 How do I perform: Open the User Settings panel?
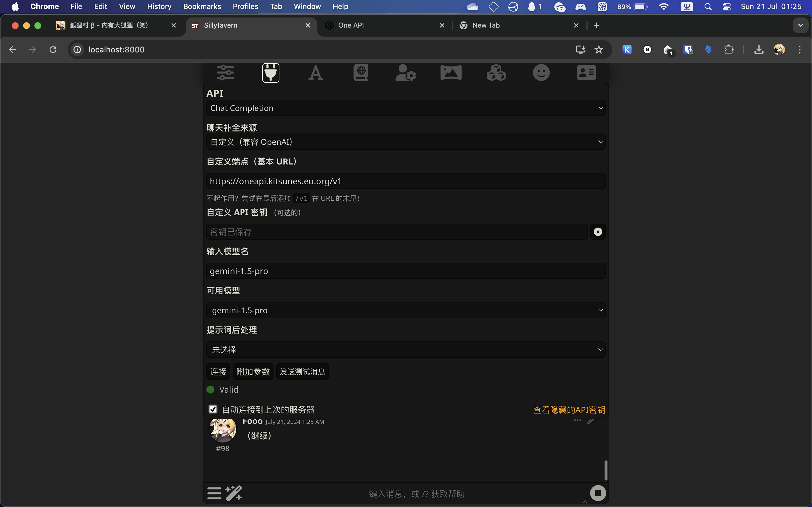406,72
